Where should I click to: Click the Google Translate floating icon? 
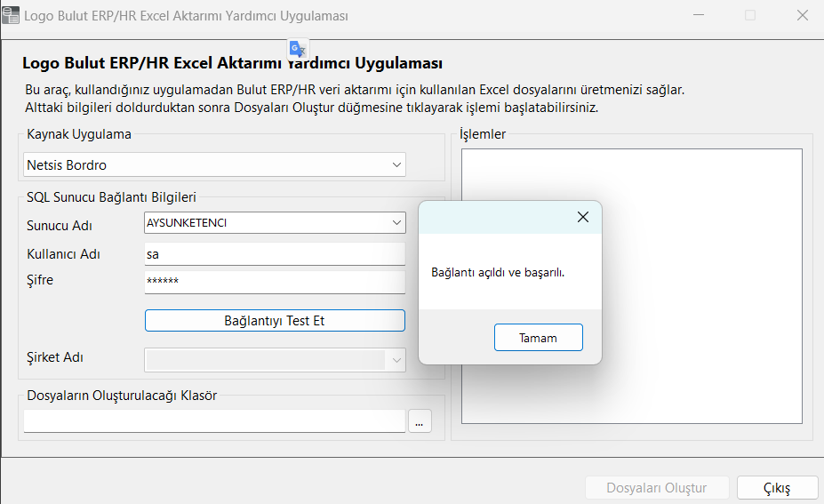pos(297,49)
